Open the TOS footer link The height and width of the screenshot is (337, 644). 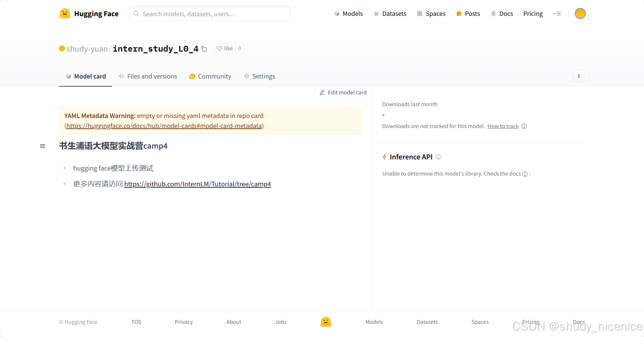(x=136, y=322)
